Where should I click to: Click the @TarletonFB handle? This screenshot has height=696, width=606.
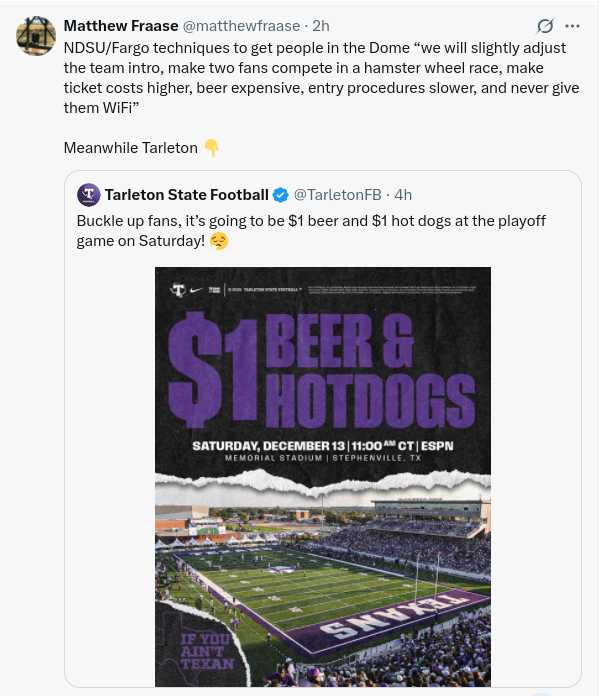[337, 194]
